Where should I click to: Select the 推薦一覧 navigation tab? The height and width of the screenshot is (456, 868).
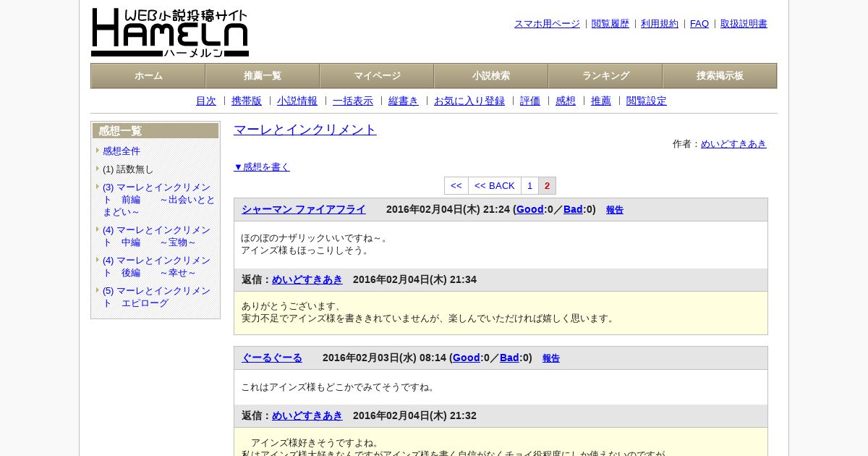tap(263, 76)
